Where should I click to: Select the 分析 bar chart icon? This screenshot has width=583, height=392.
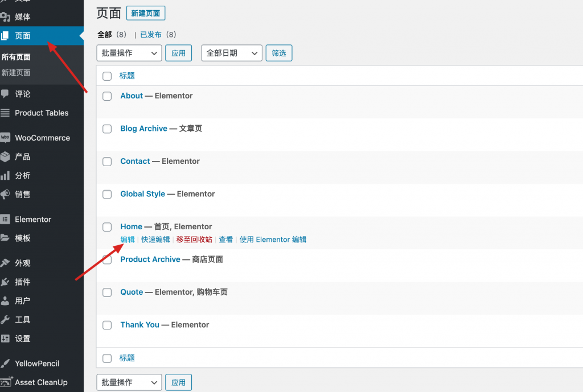tap(6, 175)
